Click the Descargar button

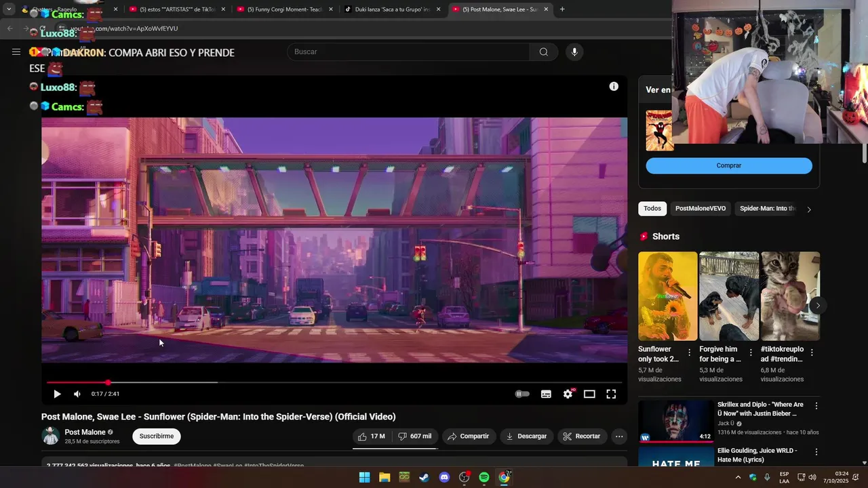click(x=527, y=436)
